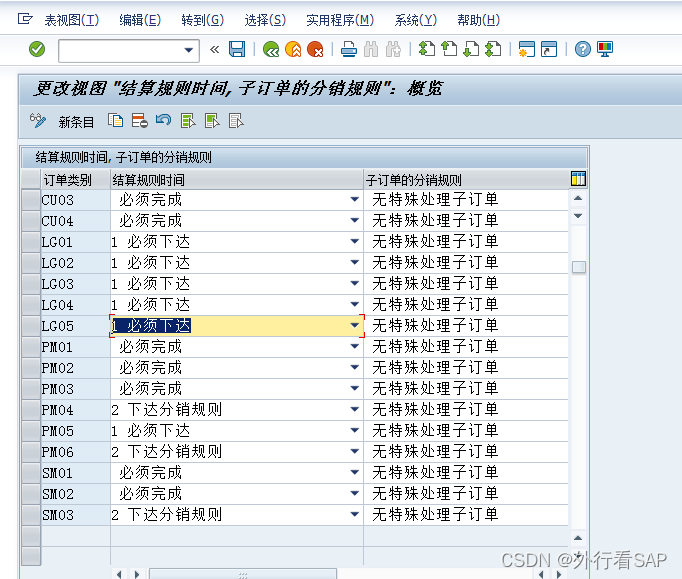682x579 pixels.
Task: Go to last page icon
Action: [x=493, y=49]
